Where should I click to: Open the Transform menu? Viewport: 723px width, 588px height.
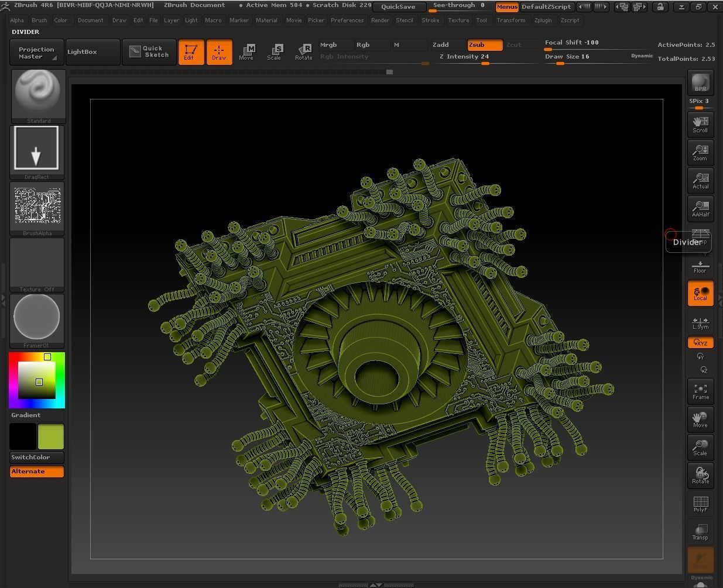click(510, 20)
